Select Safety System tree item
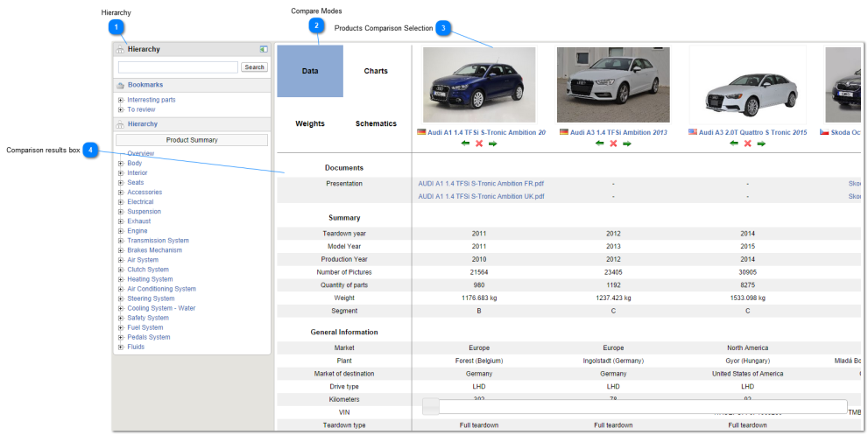 (148, 319)
